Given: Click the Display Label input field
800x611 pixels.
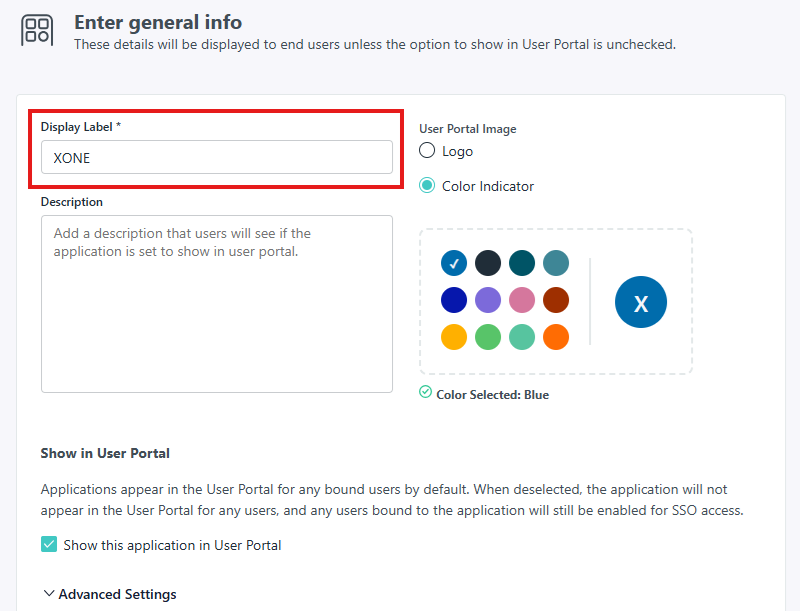Looking at the screenshot, I should coord(216,157).
